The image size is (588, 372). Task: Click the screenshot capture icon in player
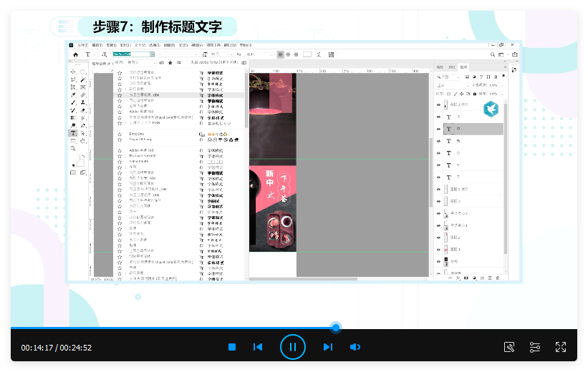509,347
